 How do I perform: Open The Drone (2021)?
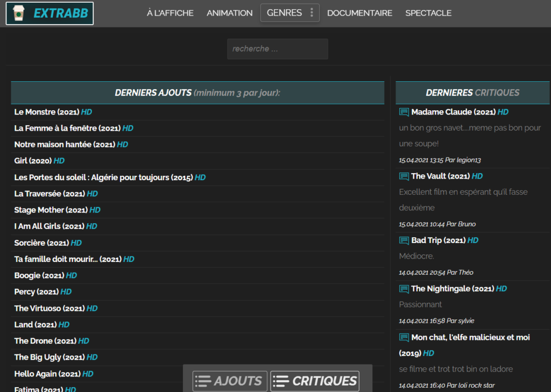tap(52, 341)
